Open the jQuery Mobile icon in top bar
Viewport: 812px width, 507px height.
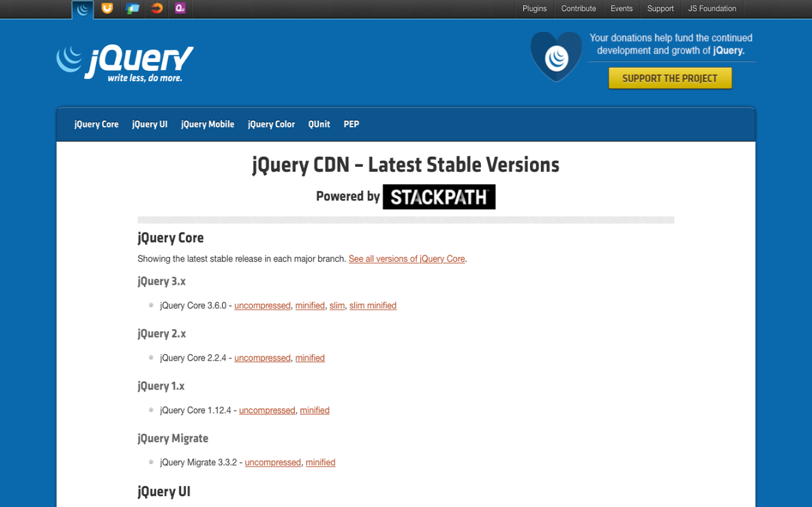coord(132,9)
